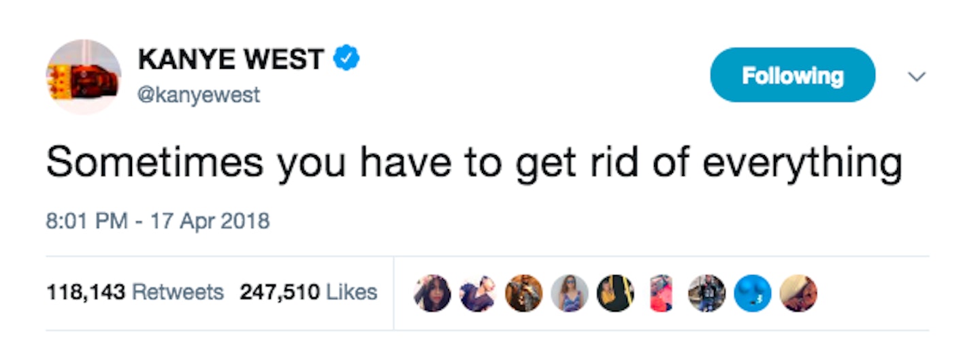Image resolution: width=980 pixels, height=347 pixels.
Task: Open the dark-haired woman liker avatar
Action: tap(431, 293)
